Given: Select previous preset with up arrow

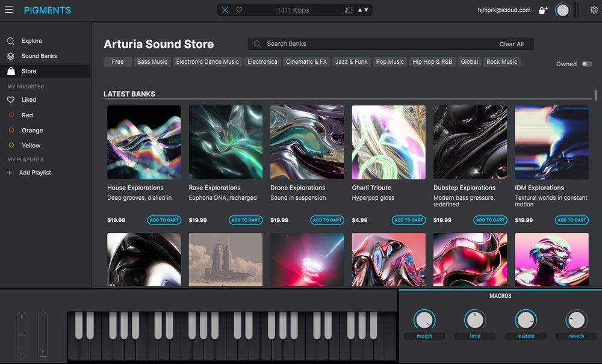Looking at the screenshot, I should [360, 10].
